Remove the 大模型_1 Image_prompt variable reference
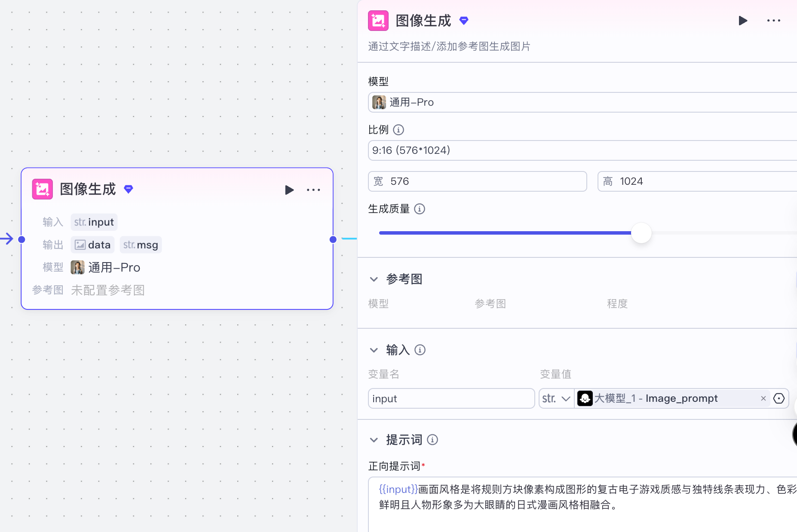The image size is (797, 532). click(x=763, y=398)
